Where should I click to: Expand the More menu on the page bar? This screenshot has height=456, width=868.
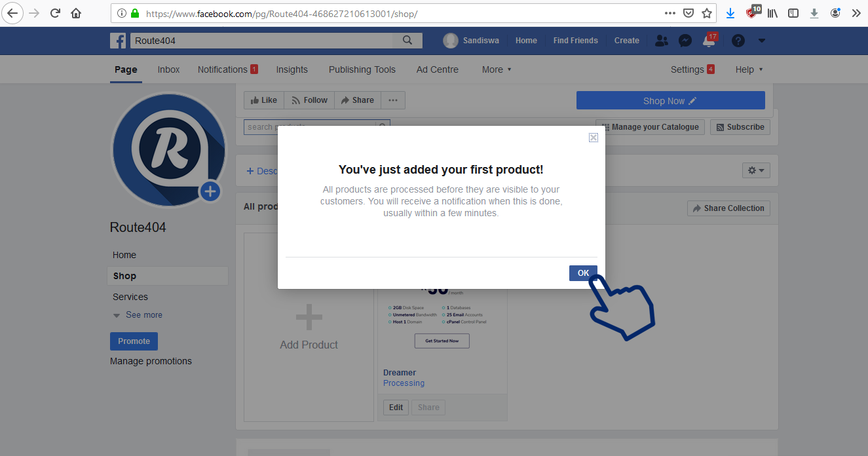coord(497,69)
